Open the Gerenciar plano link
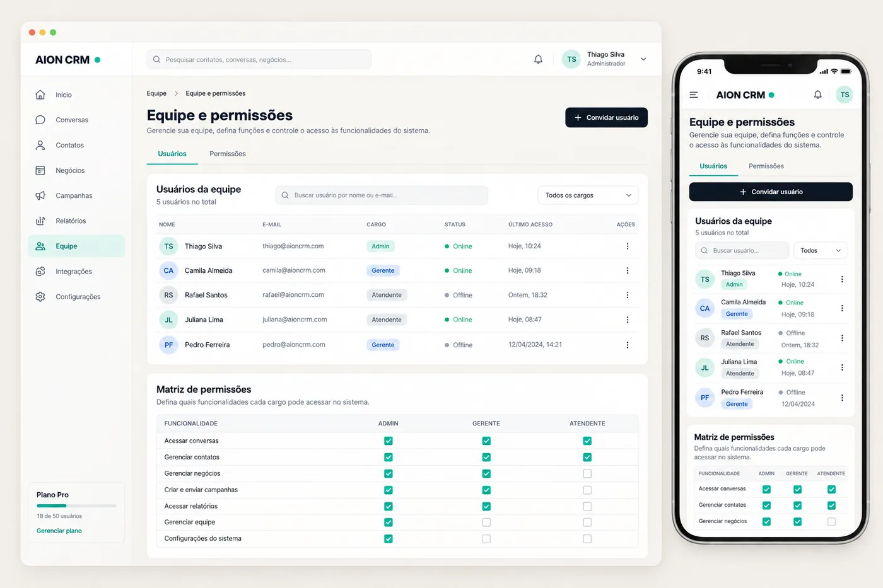883x588 pixels. pyautogui.click(x=59, y=531)
